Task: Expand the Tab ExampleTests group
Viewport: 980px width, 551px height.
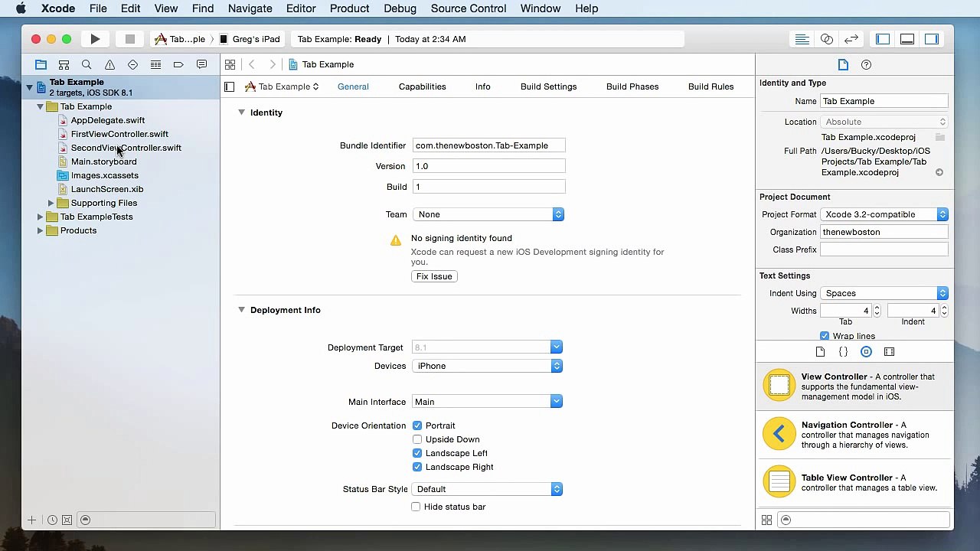Action: [x=40, y=217]
